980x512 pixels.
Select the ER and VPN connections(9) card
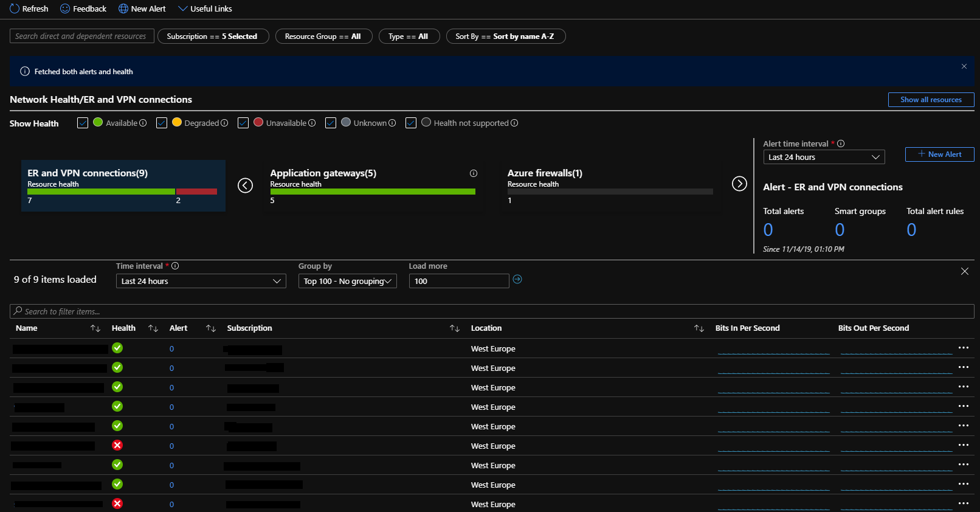coord(123,185)
